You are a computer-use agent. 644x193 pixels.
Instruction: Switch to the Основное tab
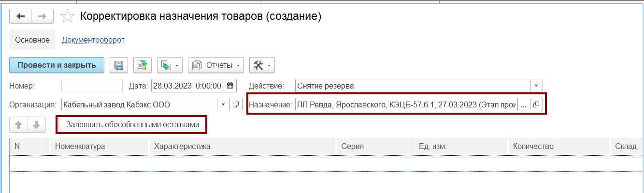click(32, 40)
